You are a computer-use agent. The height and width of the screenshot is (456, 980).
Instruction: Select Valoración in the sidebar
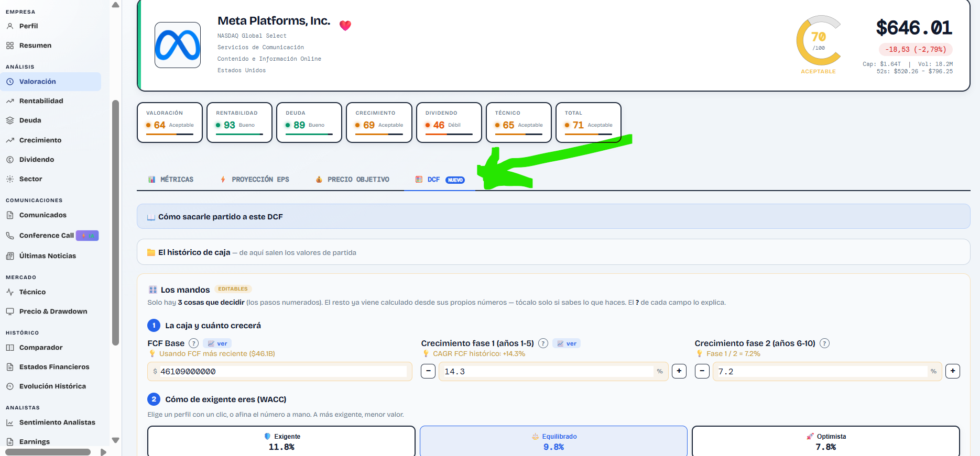pyautogui.click(x=51, y=82)
